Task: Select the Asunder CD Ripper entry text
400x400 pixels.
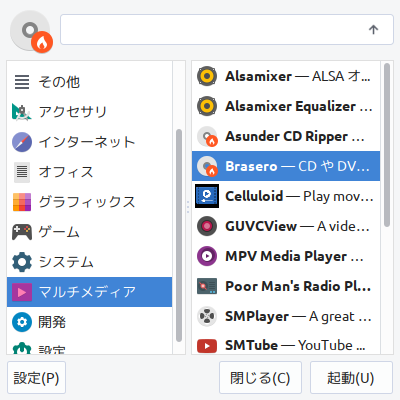Action: coord(295,136)
